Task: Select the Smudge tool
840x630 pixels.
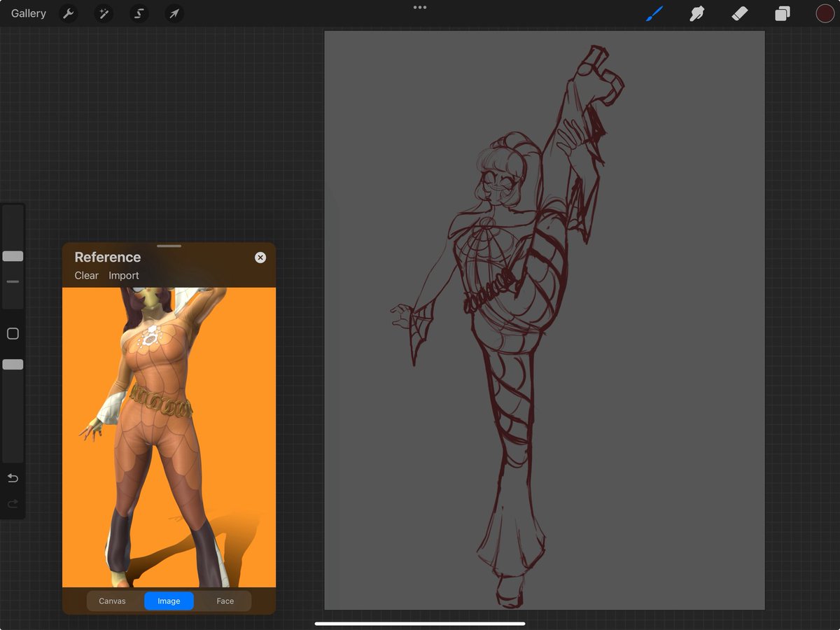Action: point(696,13)
